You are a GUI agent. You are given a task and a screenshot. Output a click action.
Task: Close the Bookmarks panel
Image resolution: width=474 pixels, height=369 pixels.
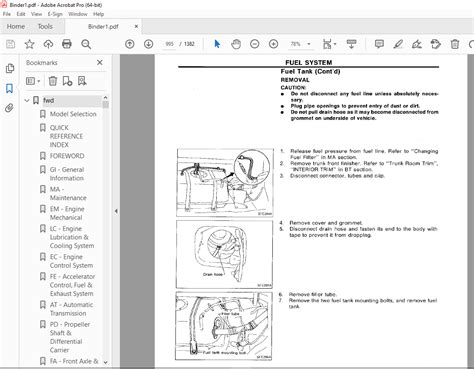click(x=100, y=62)
